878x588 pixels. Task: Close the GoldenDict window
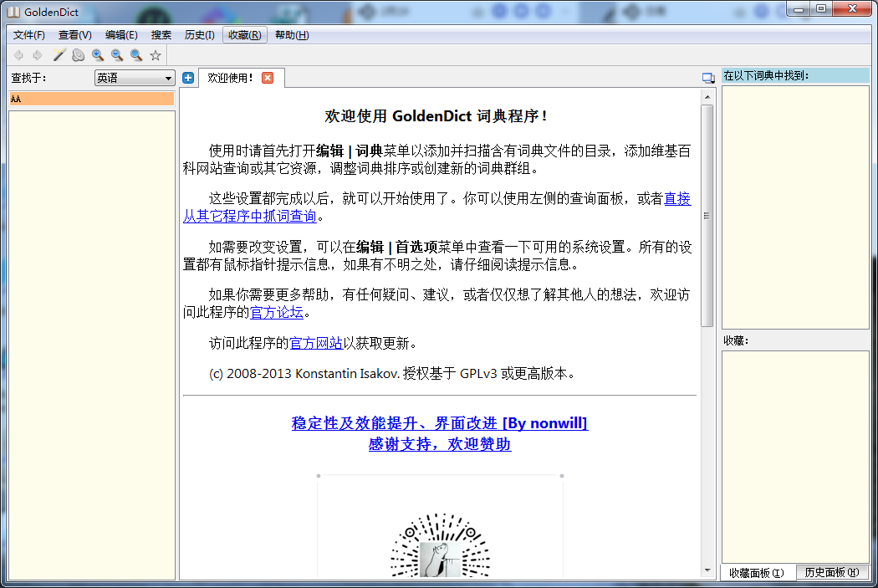coord(852,9)
